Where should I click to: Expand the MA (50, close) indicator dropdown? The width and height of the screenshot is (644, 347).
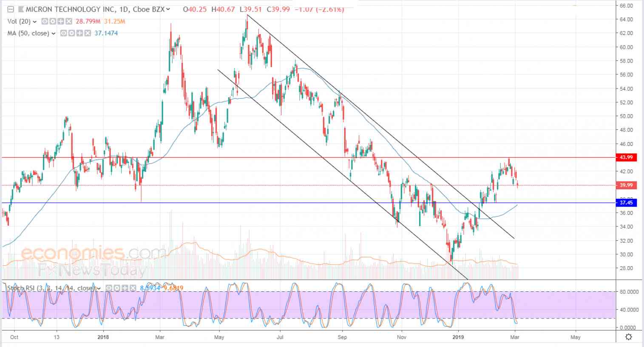pyautogui.click(x=54, y=34)
